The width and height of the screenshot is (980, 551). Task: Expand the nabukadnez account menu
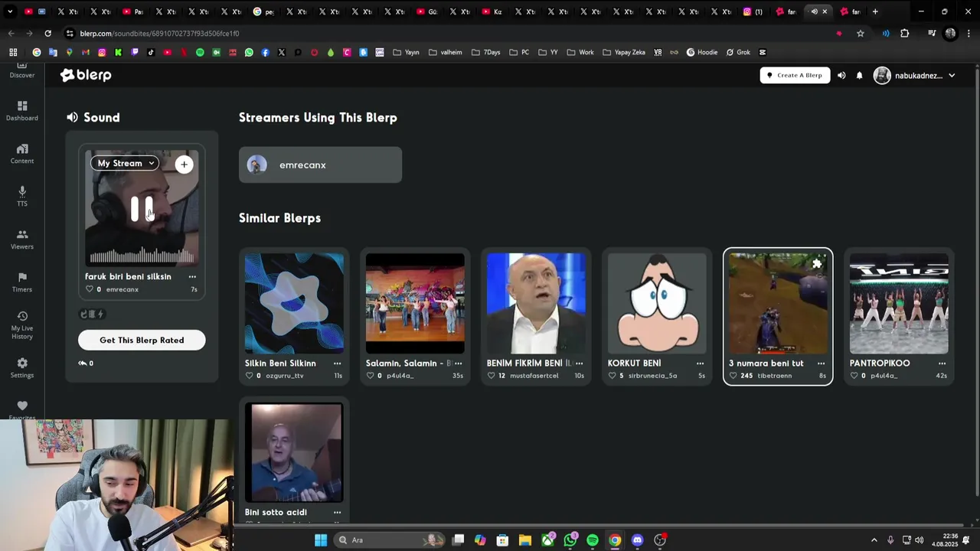915,76
